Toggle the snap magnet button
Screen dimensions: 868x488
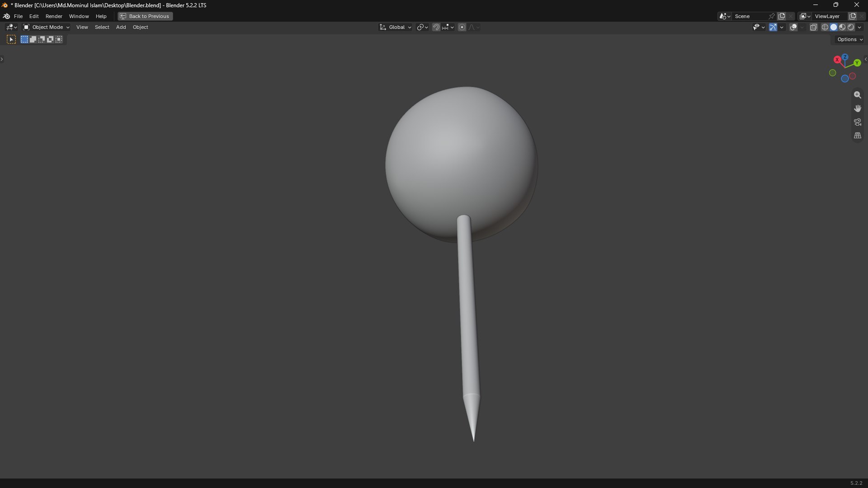436,27
